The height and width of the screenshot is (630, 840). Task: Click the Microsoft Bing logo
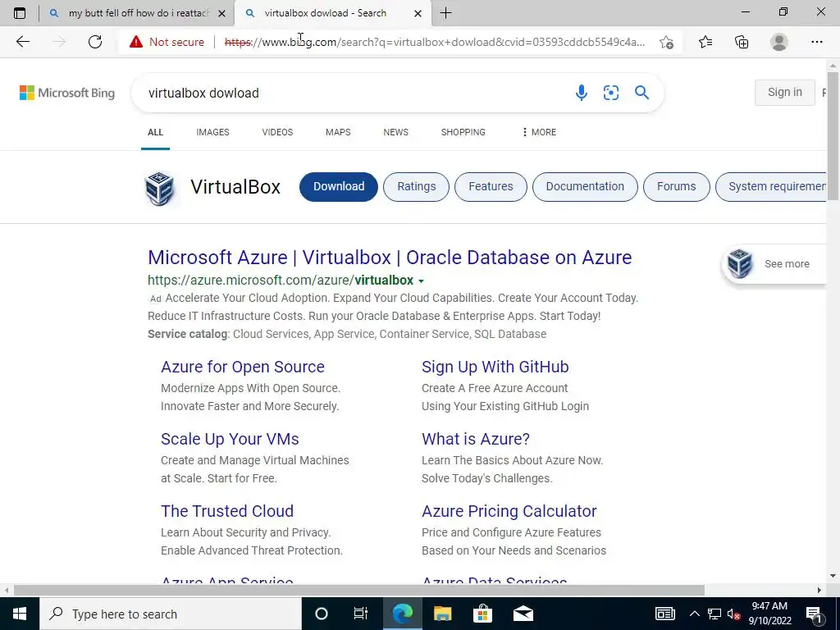point(67,93)
